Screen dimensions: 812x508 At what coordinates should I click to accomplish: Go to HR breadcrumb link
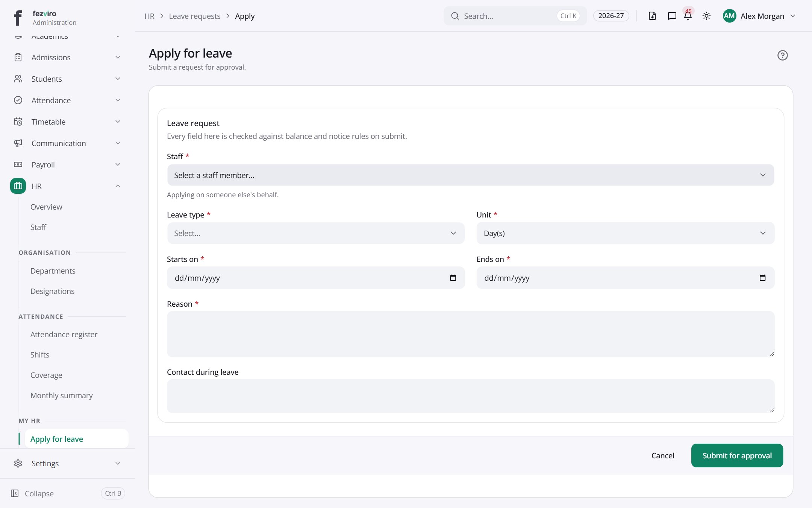click(149, 16)
